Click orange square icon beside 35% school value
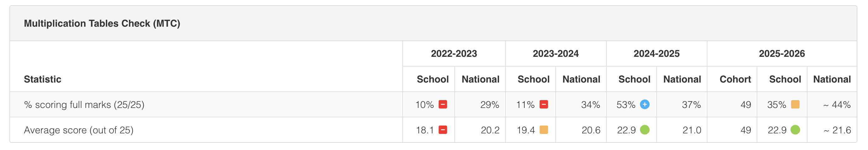868x150 pixels. (x=795, y=104)
